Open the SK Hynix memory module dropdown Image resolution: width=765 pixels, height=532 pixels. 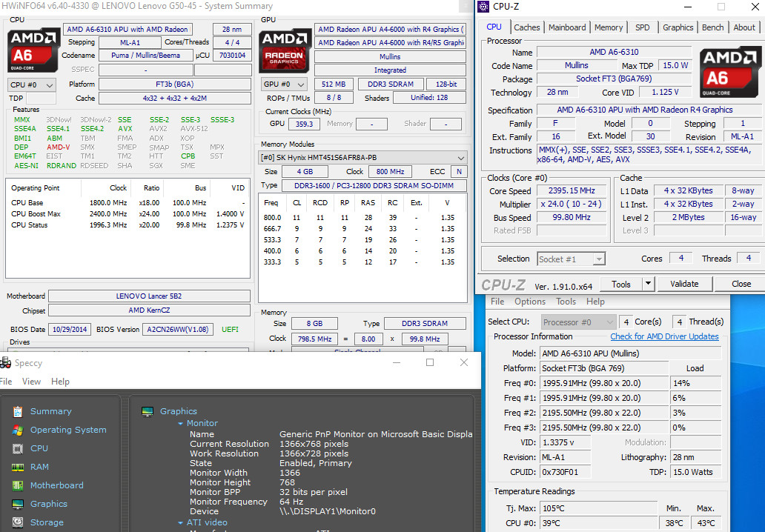click(362, 158)
